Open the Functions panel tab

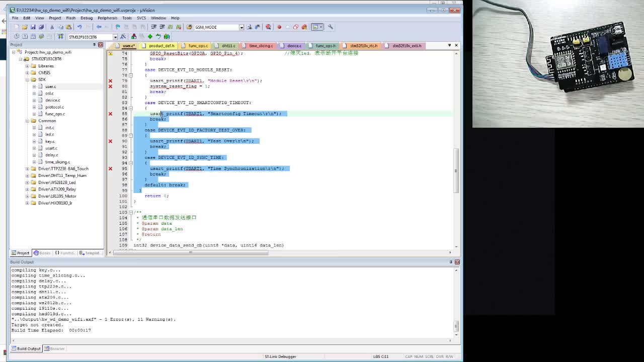pos(65,253)
